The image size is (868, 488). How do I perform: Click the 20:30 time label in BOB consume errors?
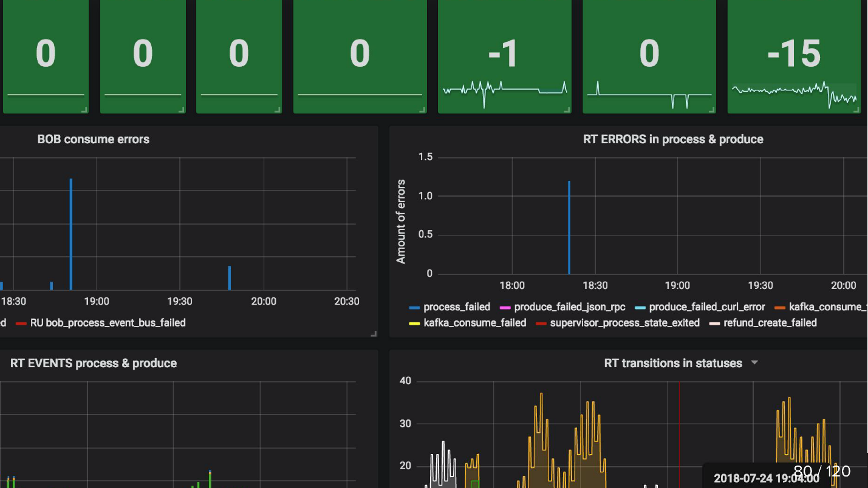[x=346, y=301]
